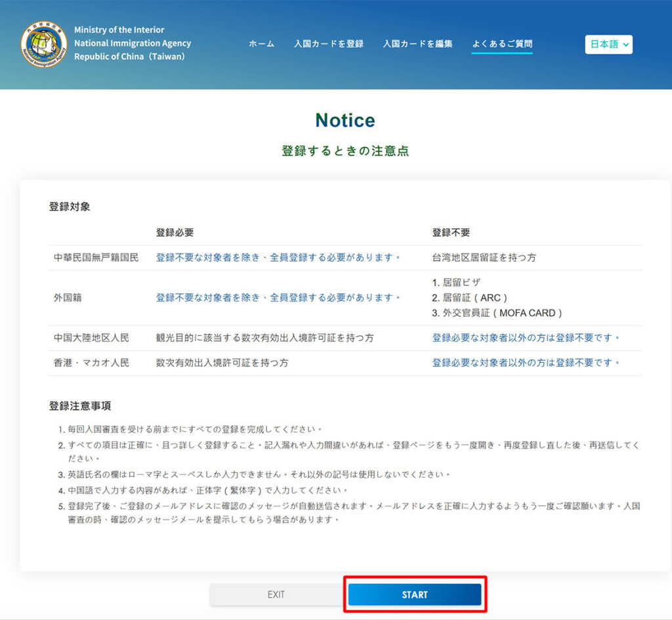Click the blue link in the 香港・マカオ人民 row
Viewport: 672px width, 620px height.
point(526,363)
